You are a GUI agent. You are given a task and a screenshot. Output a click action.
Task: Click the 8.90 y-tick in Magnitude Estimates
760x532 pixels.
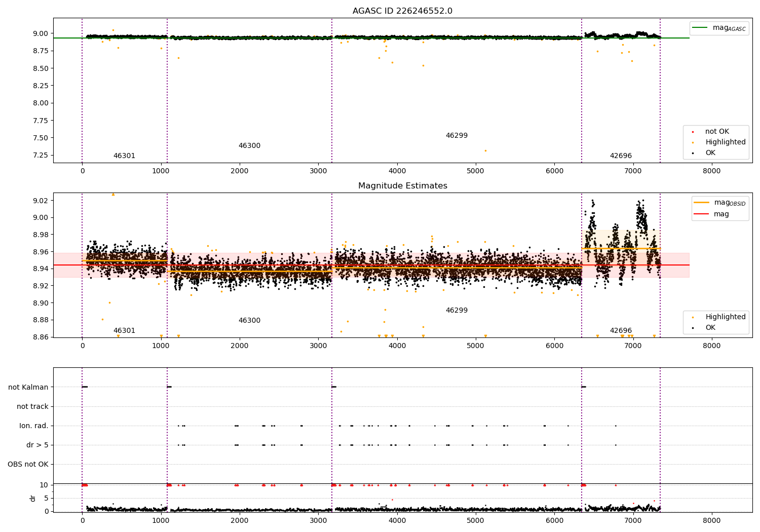41,303
